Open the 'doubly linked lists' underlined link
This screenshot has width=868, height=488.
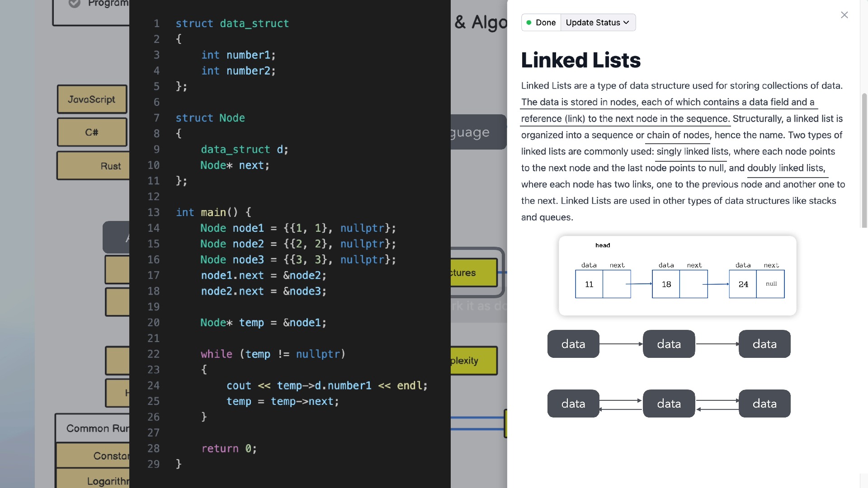[x=786, y=168]
